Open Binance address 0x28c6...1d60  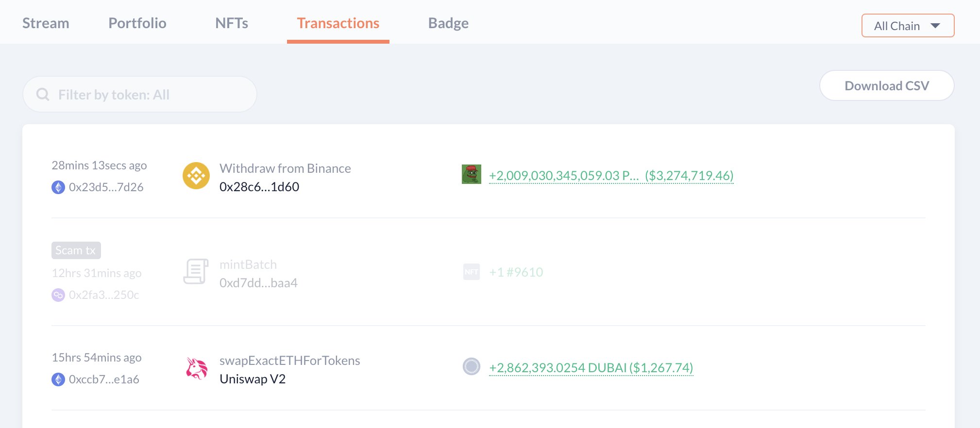coord(259,187)
